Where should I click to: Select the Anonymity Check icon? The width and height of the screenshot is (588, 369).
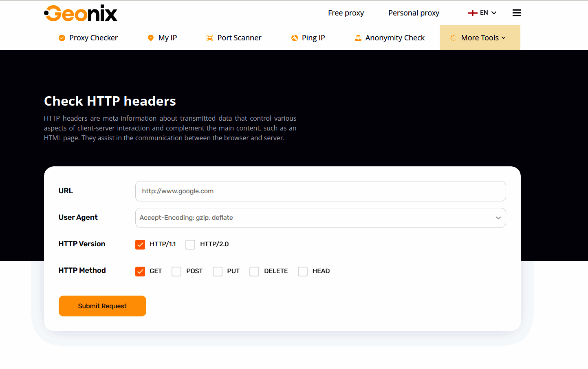[x=358, y=38]
